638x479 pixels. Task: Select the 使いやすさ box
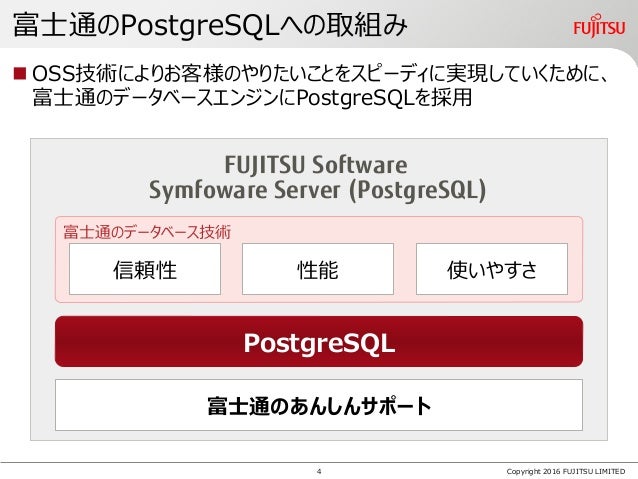pos(492,269)
